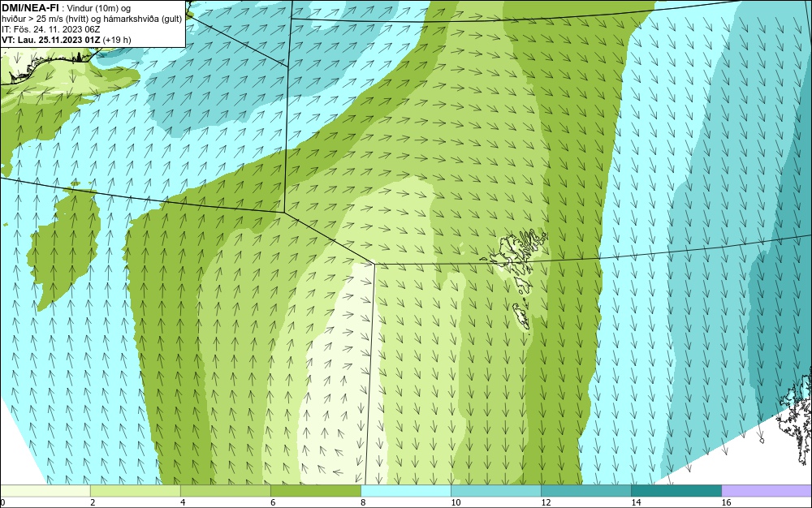Image resolution: width=812 pixels, height=508 pixels.
Task: Click the legend scale label '4'
Action: coord(183,502)
